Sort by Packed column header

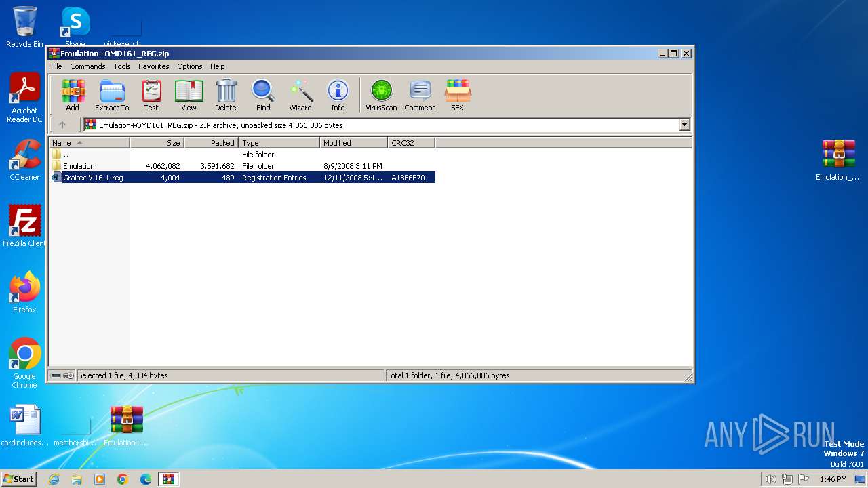pos(212,143)
